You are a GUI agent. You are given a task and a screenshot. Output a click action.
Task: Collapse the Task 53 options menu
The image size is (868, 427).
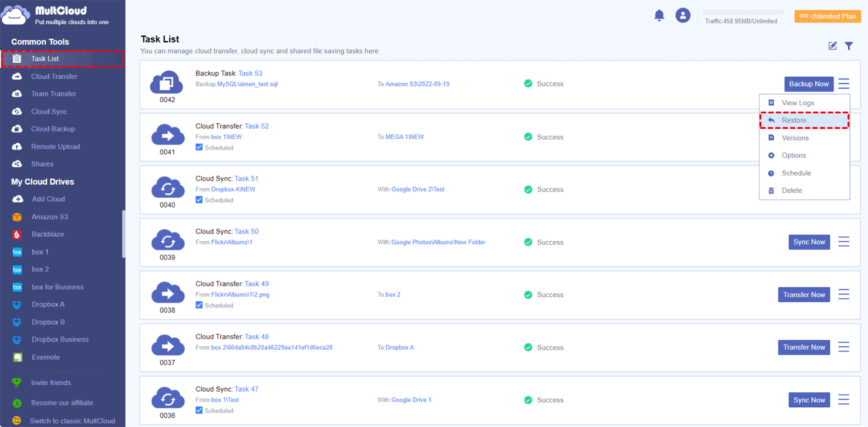844,84
